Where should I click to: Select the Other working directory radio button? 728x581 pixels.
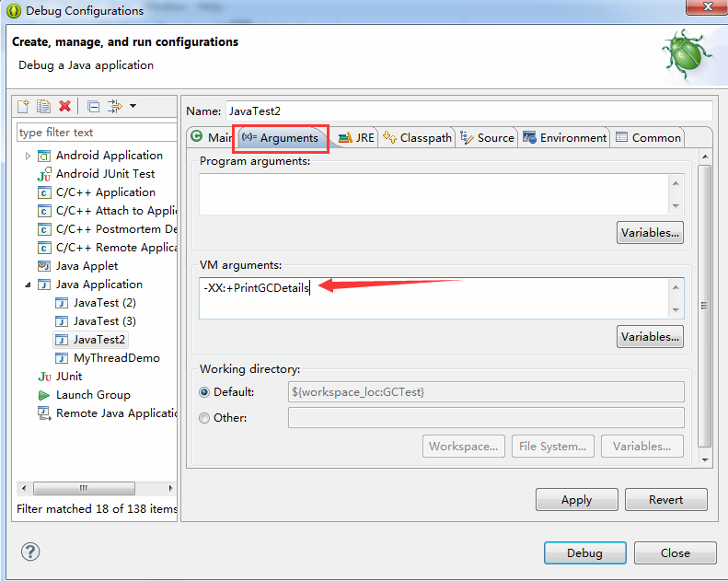(205, 417)
